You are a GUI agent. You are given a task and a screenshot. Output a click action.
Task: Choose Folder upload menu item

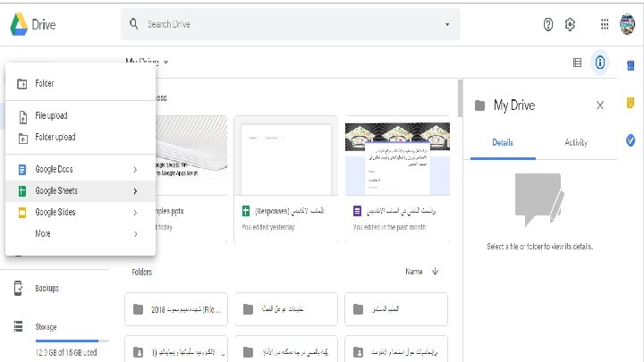(x=80, y=138)
